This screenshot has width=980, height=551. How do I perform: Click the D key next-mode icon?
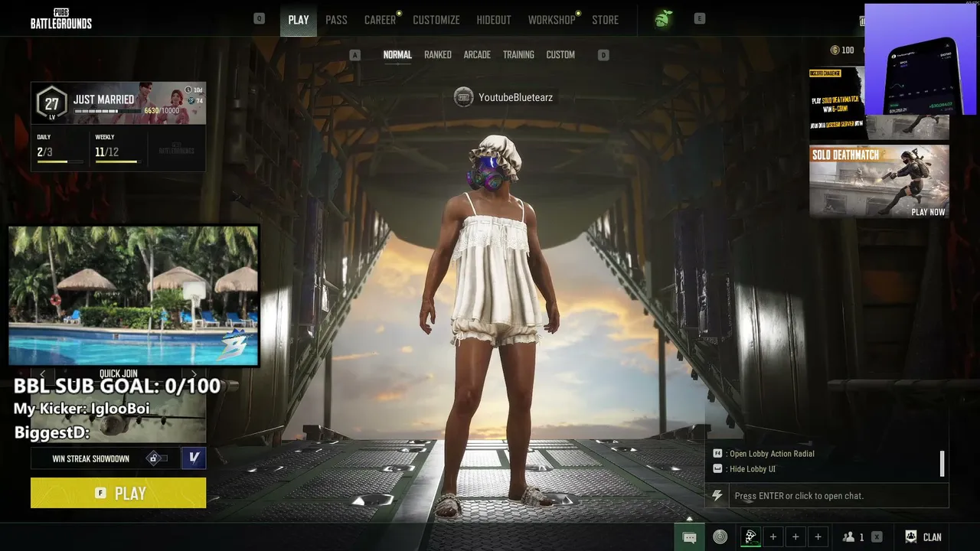(603, 55)
